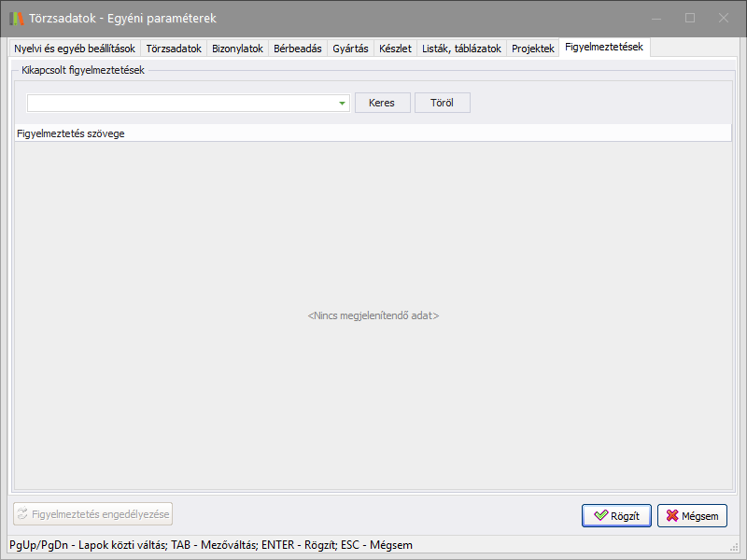Click the resize grip in the status bar

pyautogui.click(x=733, y=547)
